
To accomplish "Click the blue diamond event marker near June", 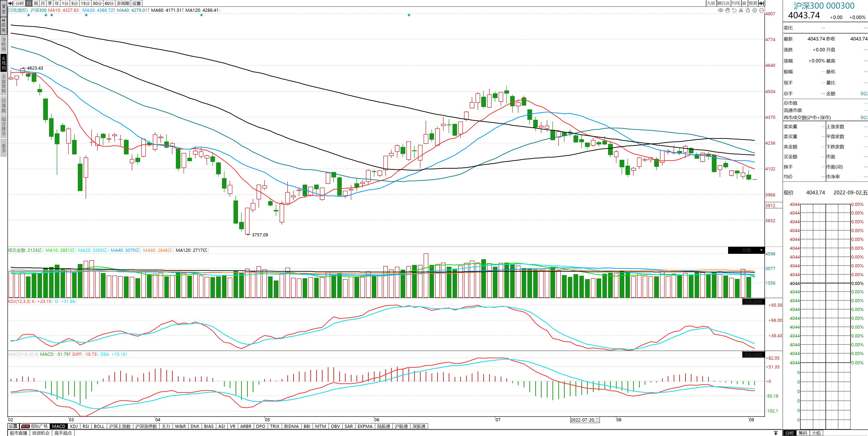I will 409,15.
